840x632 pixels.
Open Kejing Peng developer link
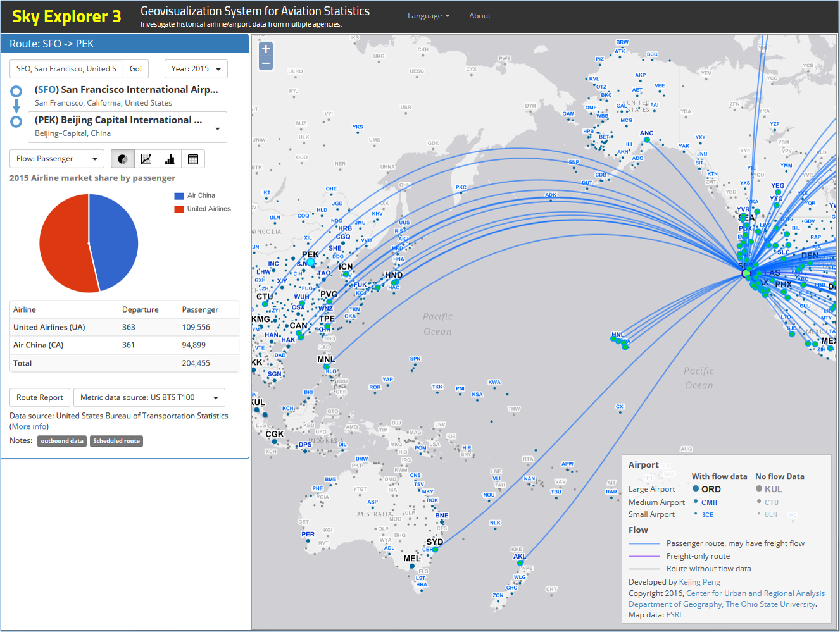(x=699, y=582)
